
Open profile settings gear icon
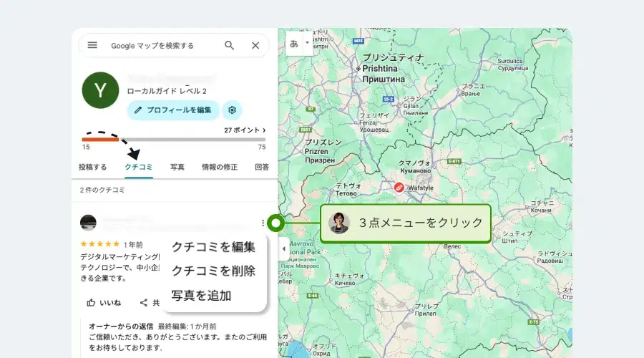click(x=232, y=110)
